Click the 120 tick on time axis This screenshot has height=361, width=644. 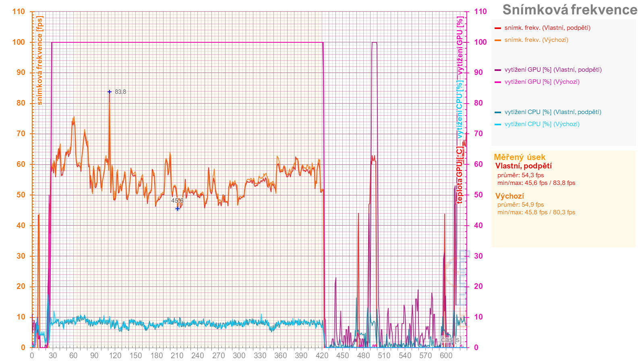pyautogui.click(x=115, y=355)
